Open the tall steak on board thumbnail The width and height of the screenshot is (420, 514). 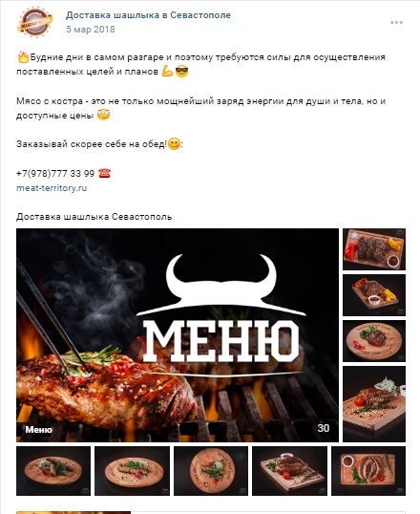(x=374, y=404)
